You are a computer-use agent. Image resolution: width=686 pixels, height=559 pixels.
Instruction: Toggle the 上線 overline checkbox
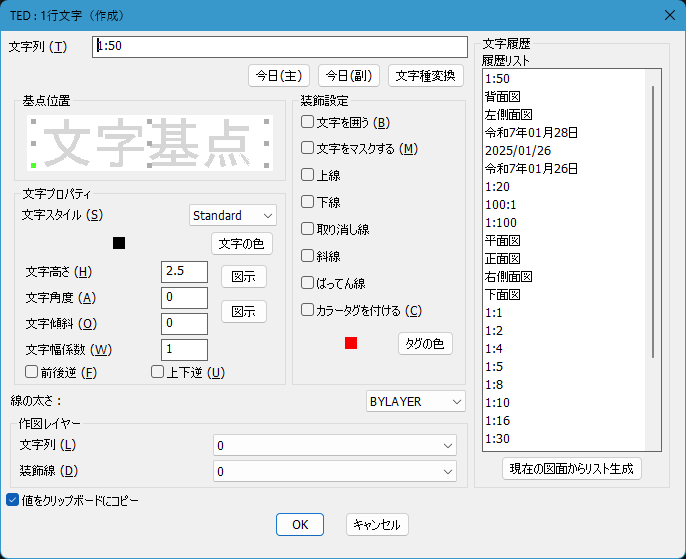[x=308, y=175]
